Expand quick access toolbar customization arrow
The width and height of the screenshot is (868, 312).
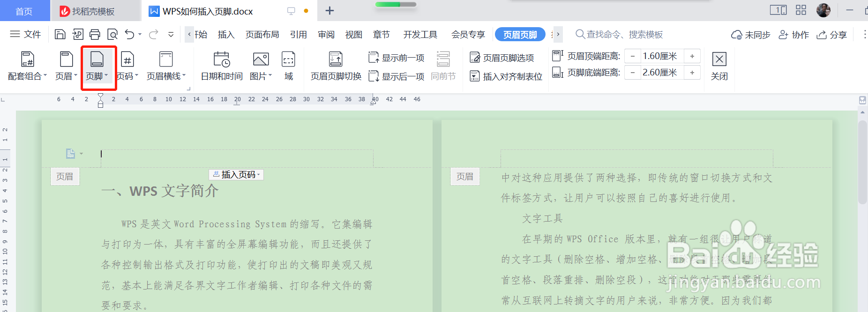coord(171,34)
